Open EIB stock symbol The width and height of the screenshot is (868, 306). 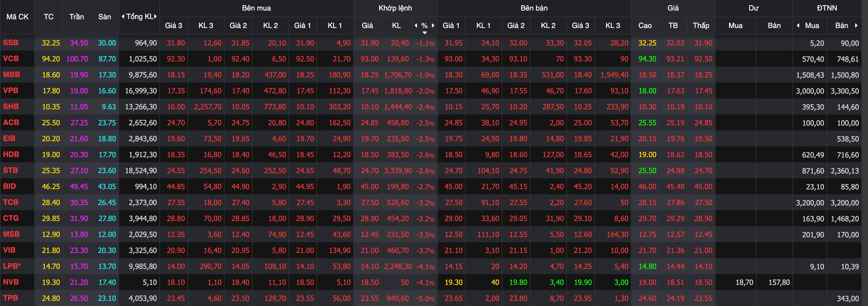coord(9,138)
